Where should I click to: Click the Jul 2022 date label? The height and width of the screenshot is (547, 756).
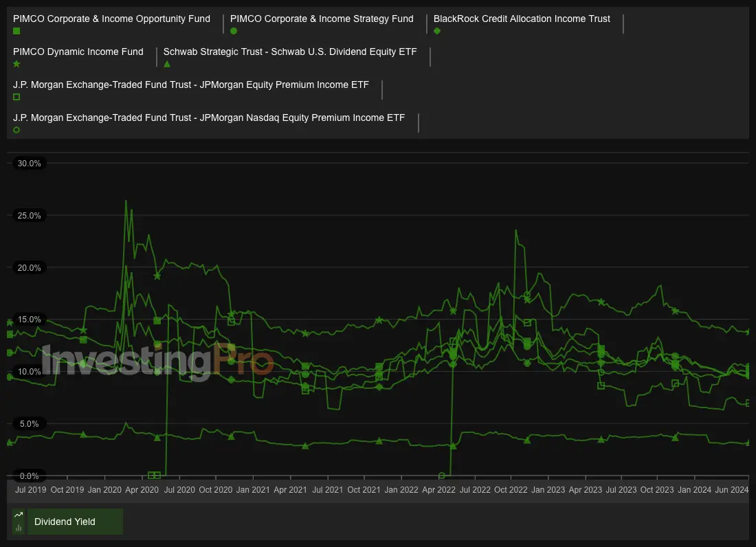(x=475, y=490)
